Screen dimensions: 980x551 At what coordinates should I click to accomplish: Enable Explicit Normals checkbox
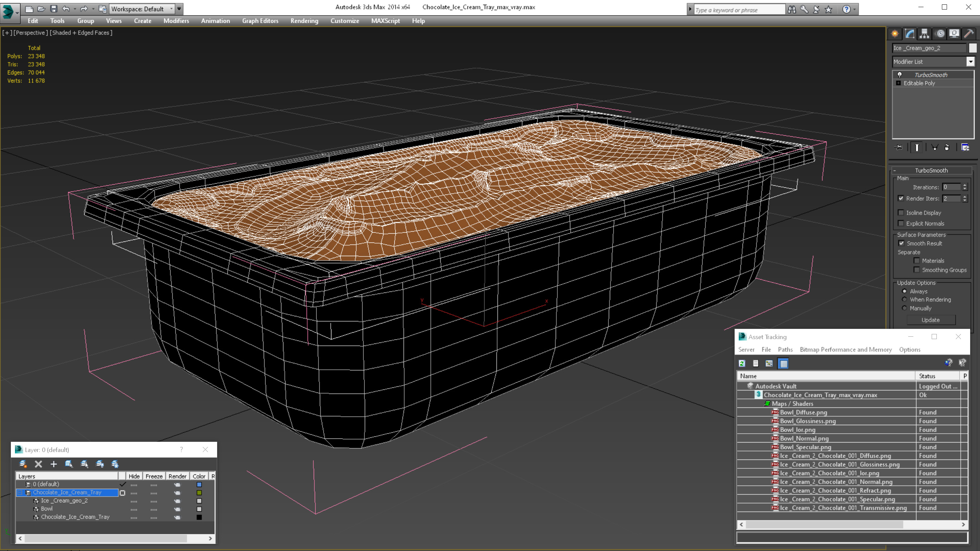pyautogui.click(x=901, y=223)
